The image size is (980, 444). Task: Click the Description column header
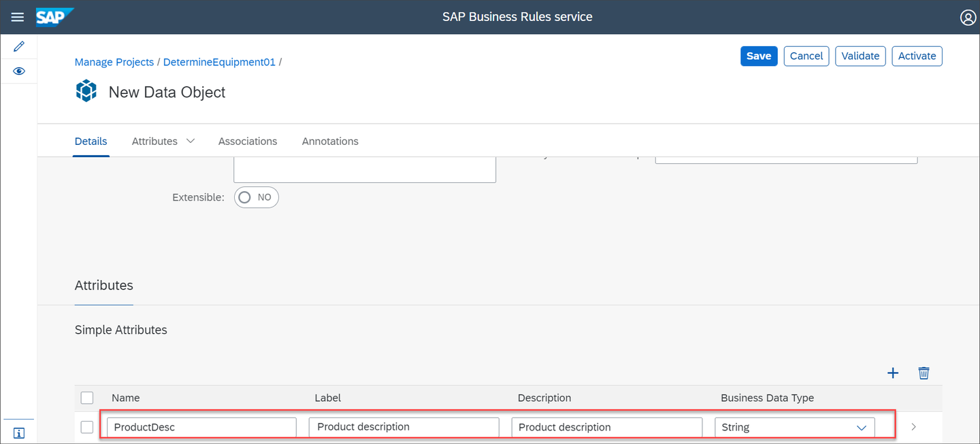point(544,398)
